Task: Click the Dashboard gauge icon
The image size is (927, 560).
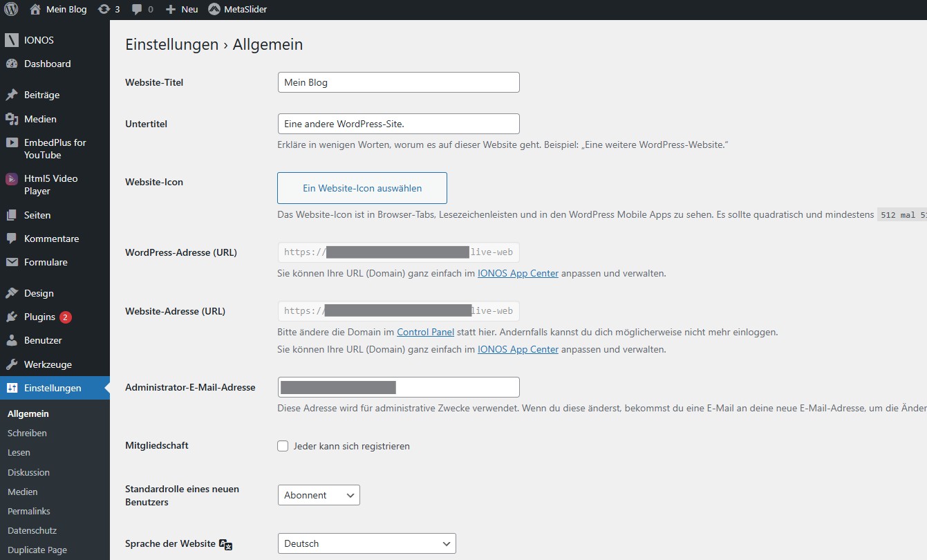Action: tap(12, 64)
